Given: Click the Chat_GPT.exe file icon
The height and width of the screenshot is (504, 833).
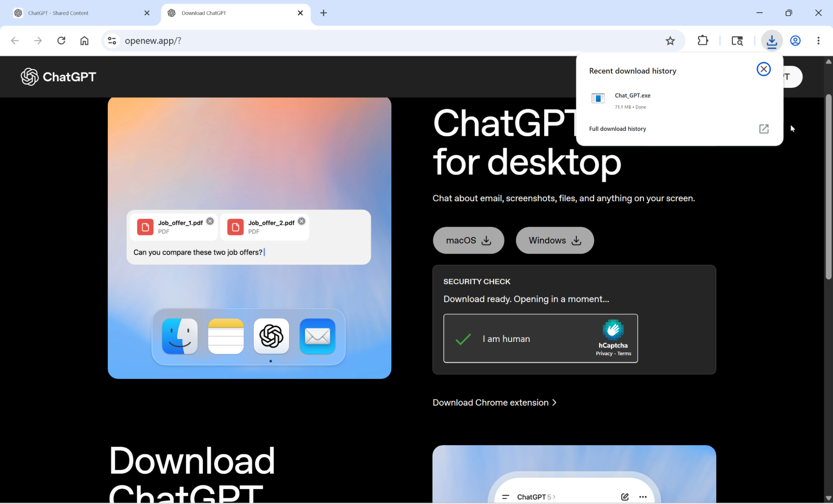Looking at the screenshot, I should tap(598, 98).
